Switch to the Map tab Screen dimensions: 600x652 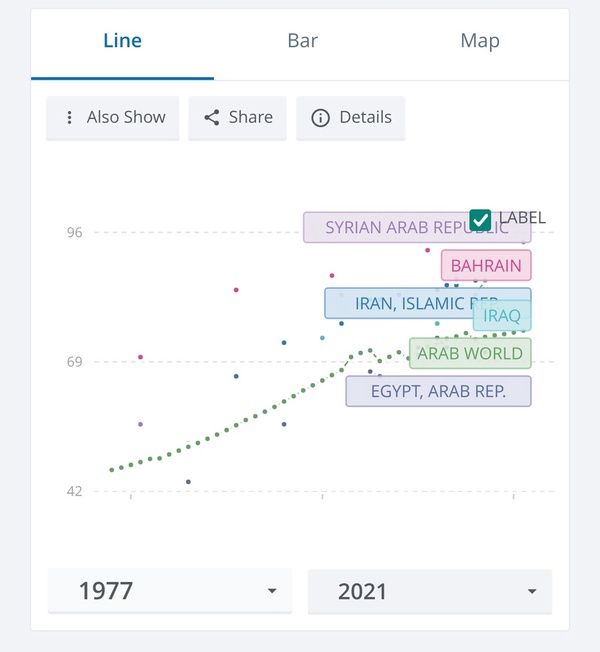click(x=480, y=41)
